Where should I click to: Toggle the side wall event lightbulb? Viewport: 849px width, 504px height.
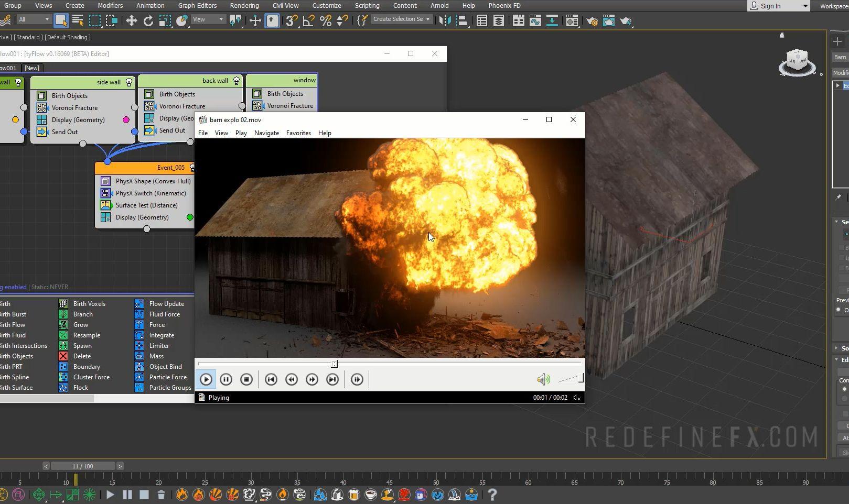pos(128,82)
